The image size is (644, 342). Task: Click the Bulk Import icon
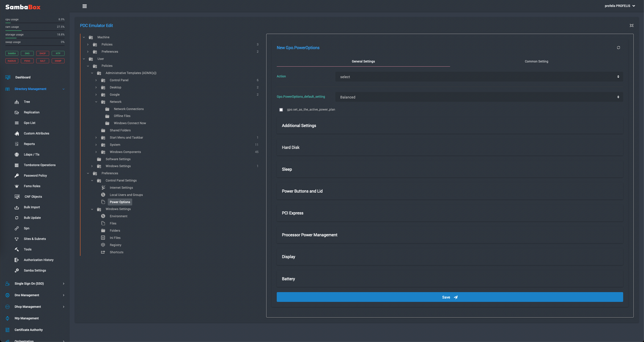pyautogui.click(x=17, y=207)
